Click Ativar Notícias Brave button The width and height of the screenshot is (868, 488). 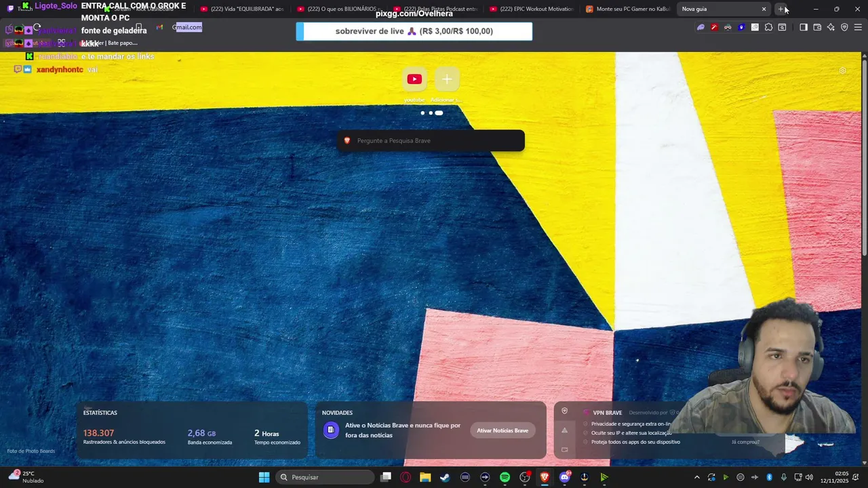[502, 430]
